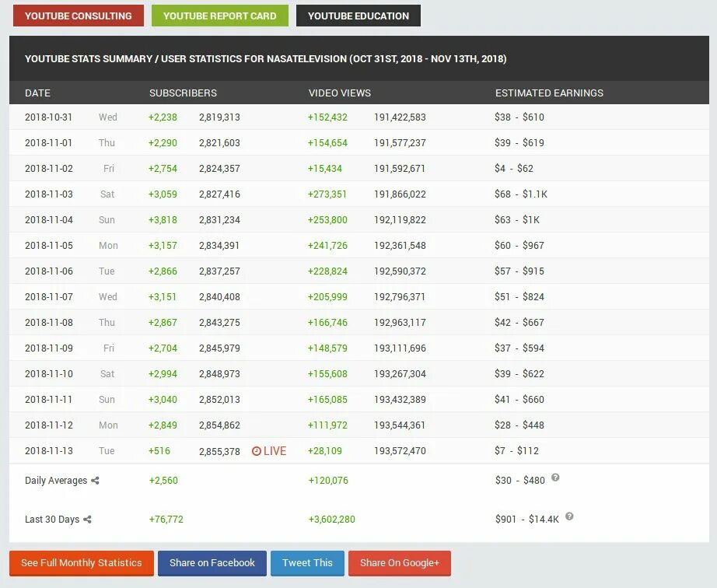Viewport: 717px width, 588px height.
Task: Click share icon next to Last 30 Days
Action: (87, 520)
